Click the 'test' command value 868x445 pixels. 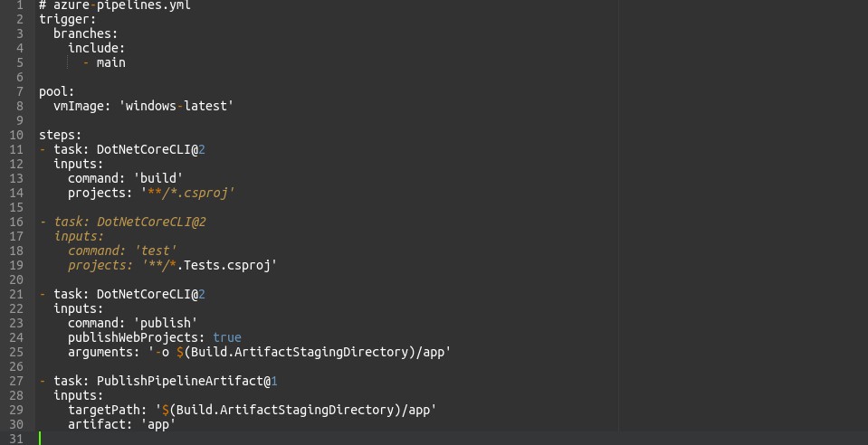point(157,251)
